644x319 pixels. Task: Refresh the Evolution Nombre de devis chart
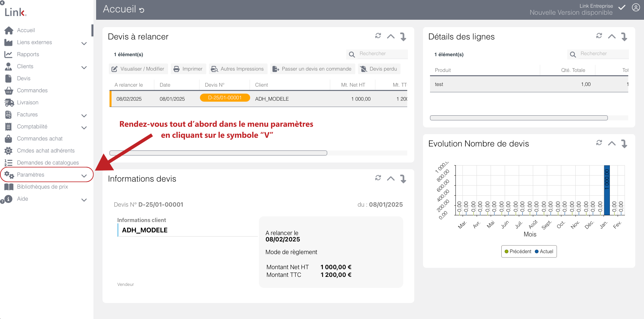[599, 143]
